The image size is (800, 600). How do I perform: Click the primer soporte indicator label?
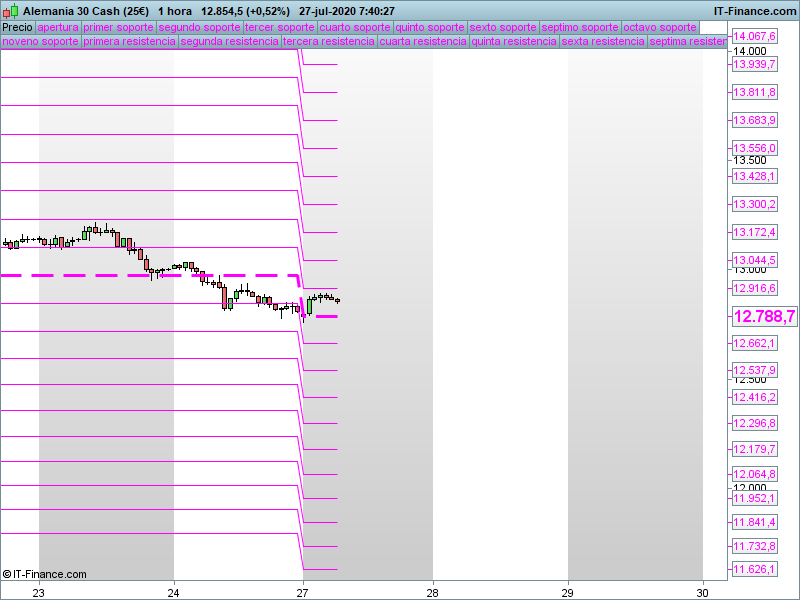coord(118,27)
